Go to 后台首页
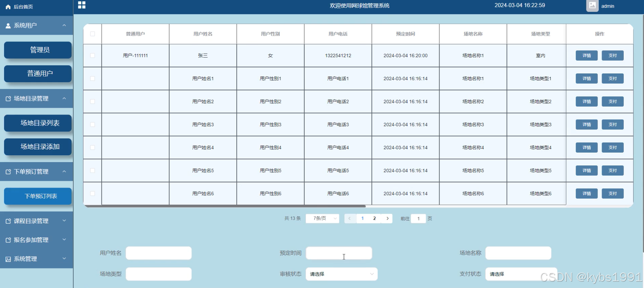Image resolution: width=644 pixels, height=288 pixels. click(23, 7)
